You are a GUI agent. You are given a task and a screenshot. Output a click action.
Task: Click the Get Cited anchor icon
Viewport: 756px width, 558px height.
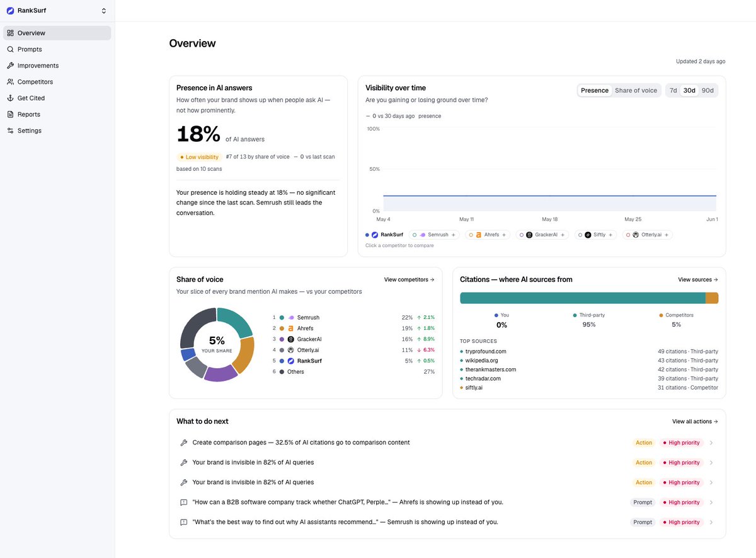(x=11, y=98)
